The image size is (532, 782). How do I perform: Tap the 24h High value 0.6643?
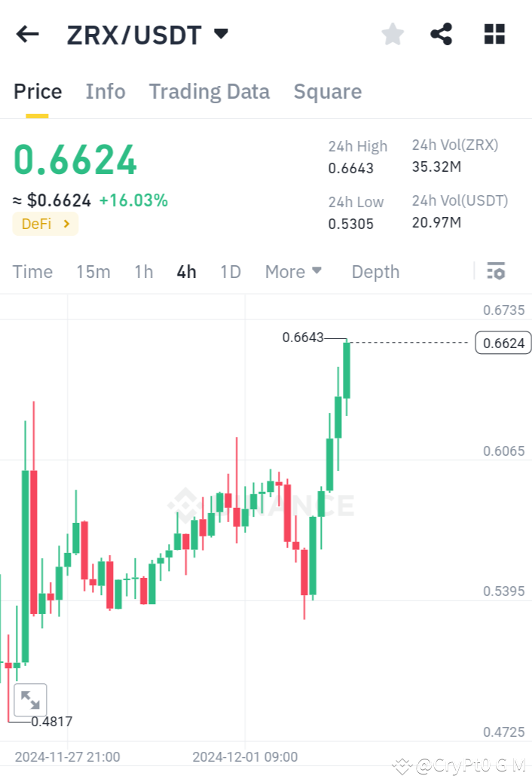click(x=351, y=169)
